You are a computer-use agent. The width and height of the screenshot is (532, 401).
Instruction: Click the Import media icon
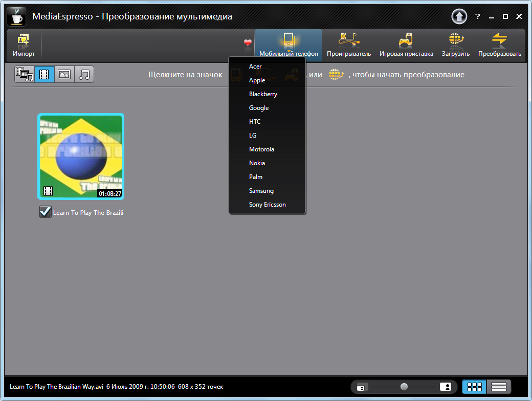(x=24, y=45)
